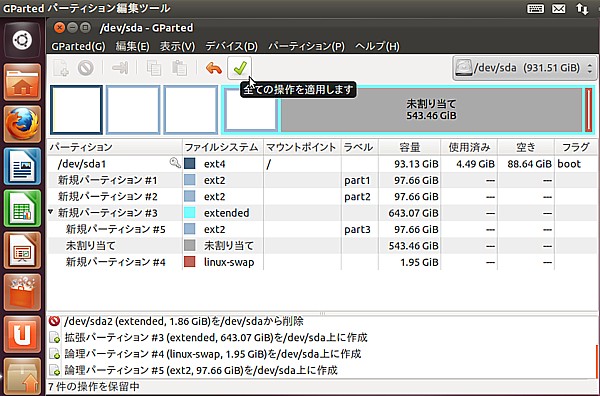Image resolution: width=600 pixels, height=396 pixels.
Task: Launch LibreOffice Writer from the launcher
Action: [22, 166]
